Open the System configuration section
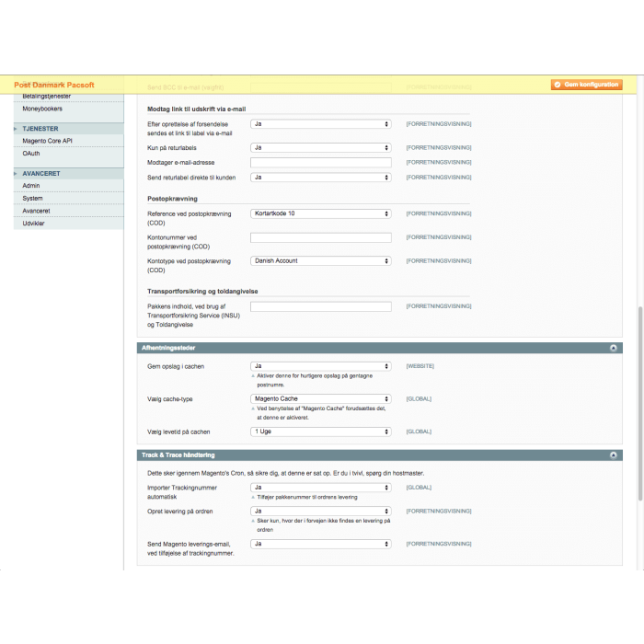The image size is (644, 644). tap(32, 199)
